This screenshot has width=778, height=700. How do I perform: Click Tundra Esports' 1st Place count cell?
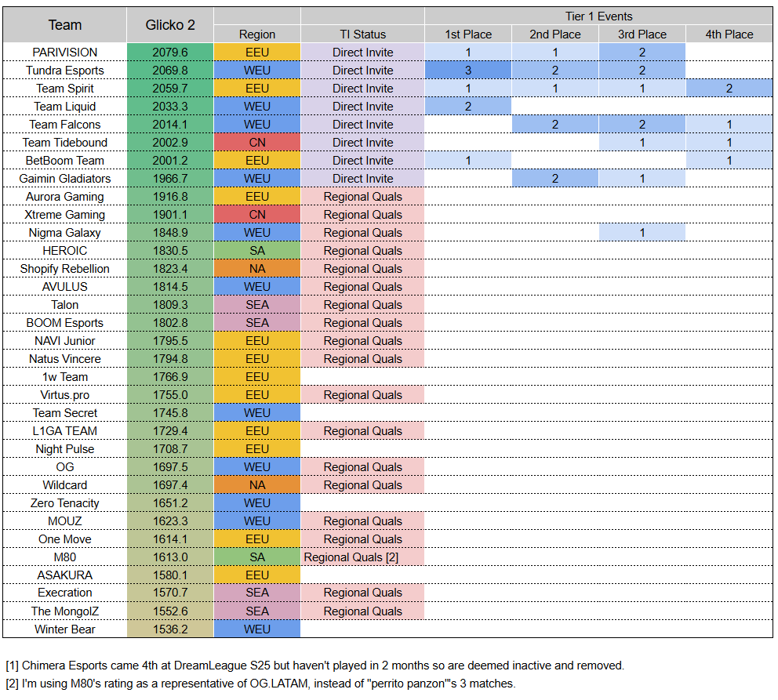pyautogui.click(x=468, y=71)
